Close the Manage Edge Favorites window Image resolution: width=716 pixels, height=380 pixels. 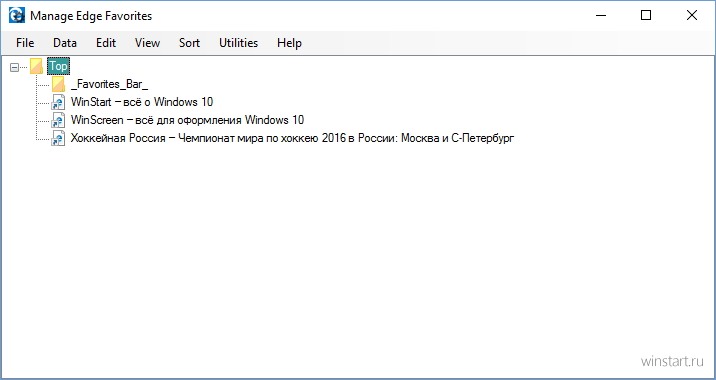[692, 16]
